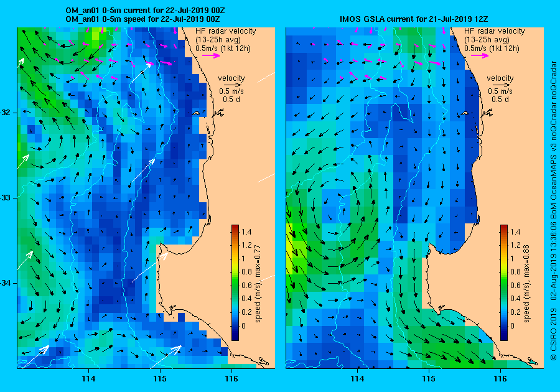Click 0.8 tick on the max=0.77 colour bar

pos(246,272)
